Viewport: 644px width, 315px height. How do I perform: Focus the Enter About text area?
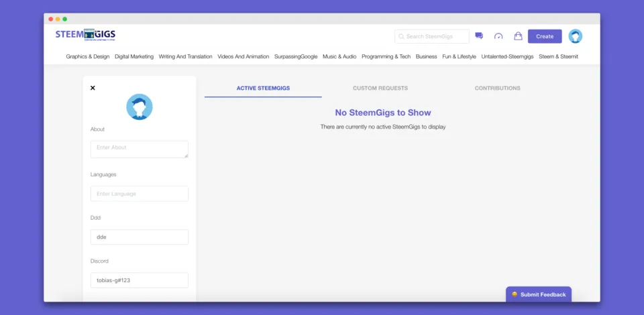[x=140, y=149]
